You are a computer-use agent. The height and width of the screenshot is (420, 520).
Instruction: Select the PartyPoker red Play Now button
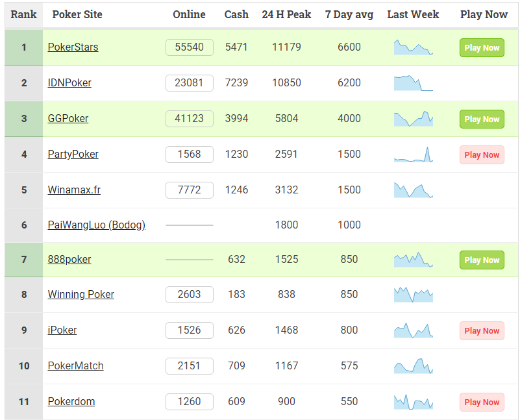(x=482, y=154)
